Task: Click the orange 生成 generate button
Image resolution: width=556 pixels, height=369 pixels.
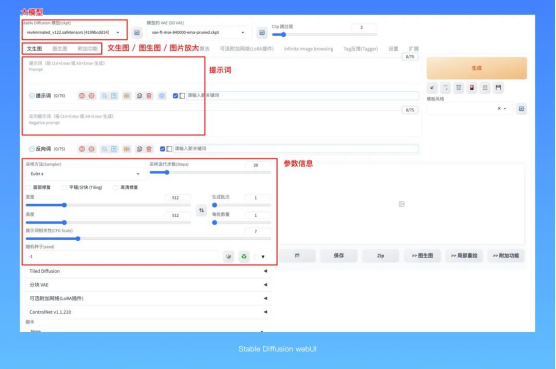Action: [x=477, y=68]
